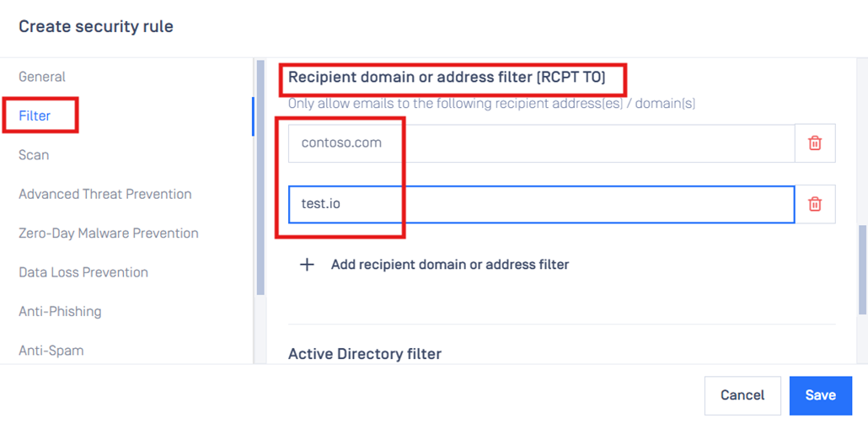Open the General section
Screen dimensions: 868x424
point(42,77)
